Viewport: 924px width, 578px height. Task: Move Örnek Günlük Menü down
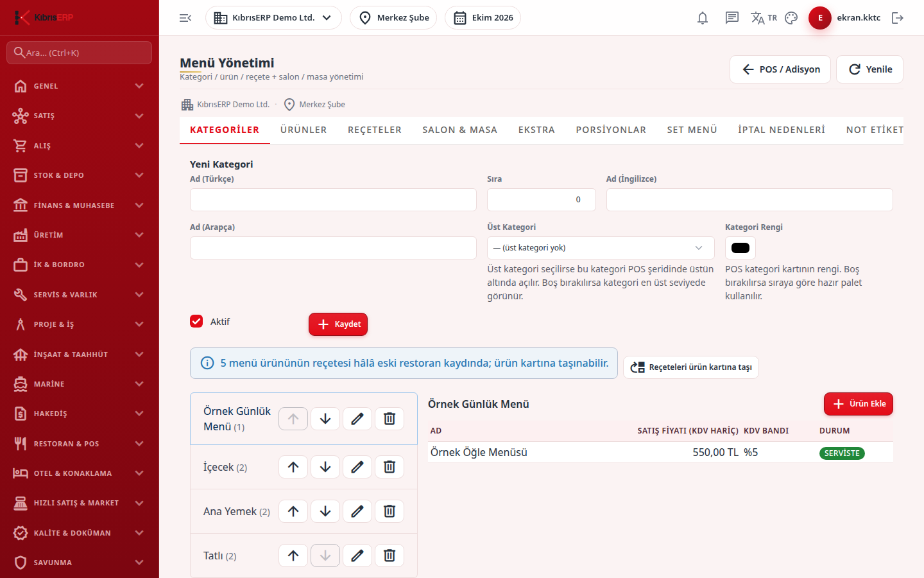pyautogui.click(x=325, y=419)
